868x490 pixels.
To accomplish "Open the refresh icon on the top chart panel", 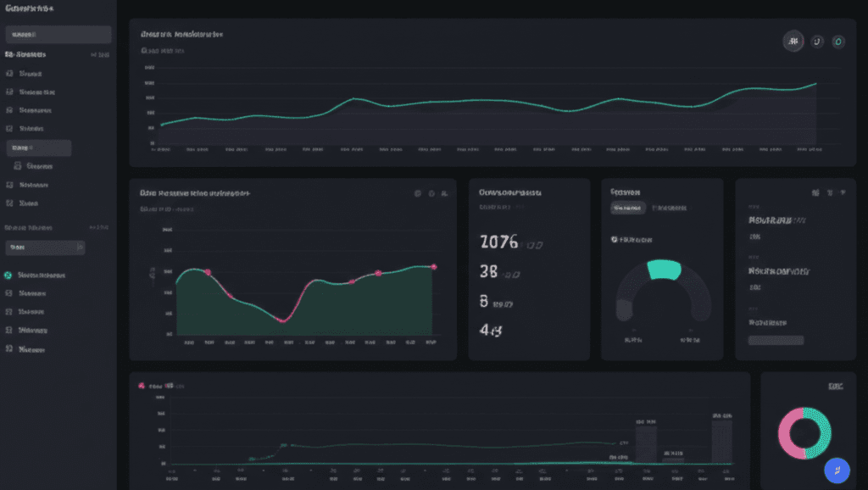I will point(816,41).
